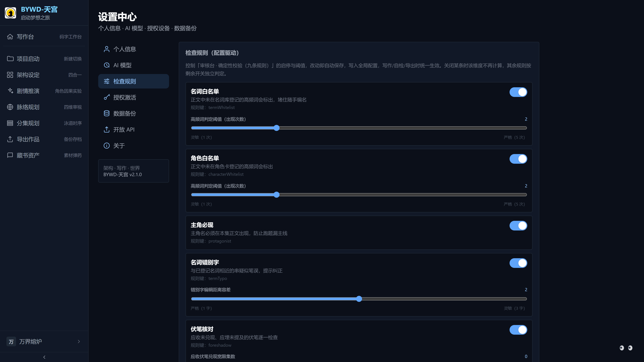Viewport: 644px width, 362px height.
Task: Click the book icon beside 藏书资产
Action: click(x=10, y=155)
